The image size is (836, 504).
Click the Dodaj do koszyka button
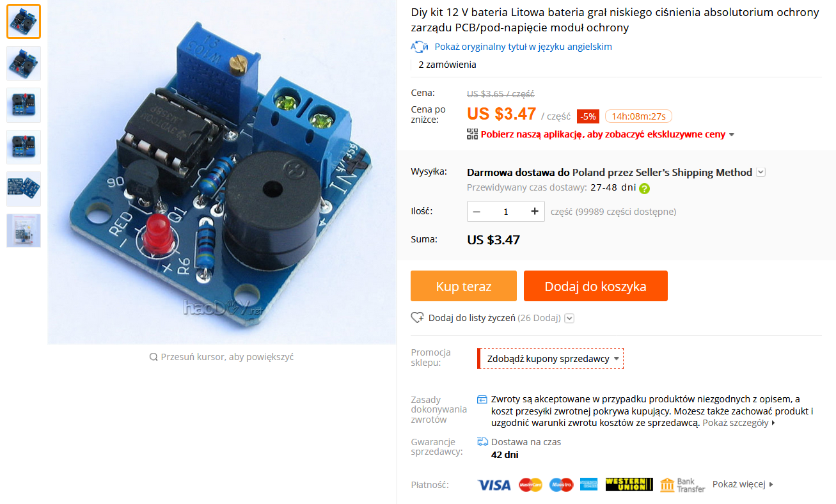point(595,286)
